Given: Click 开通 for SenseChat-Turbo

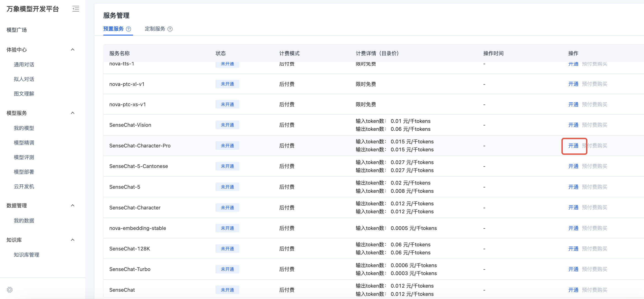Looking at the screenshot, I should (x=573, y=269).
